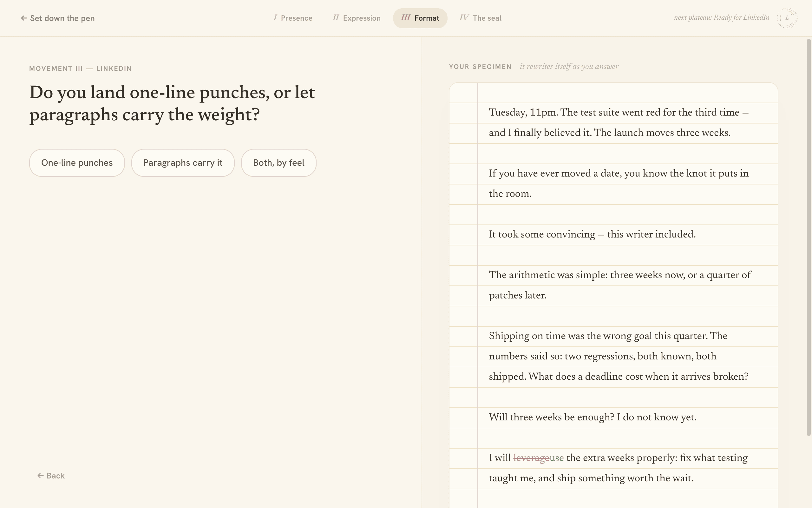Choose One-line punches answer

[x=77, y=163]
